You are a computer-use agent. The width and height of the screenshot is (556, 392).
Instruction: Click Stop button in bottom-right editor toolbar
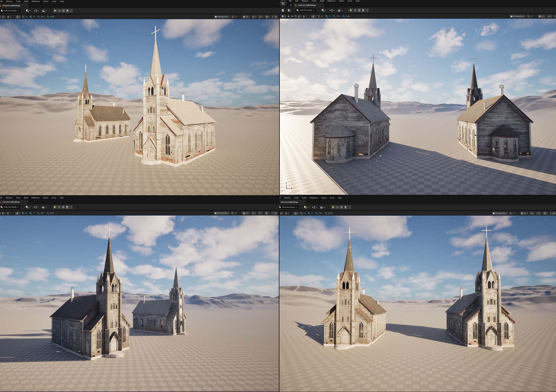pyautogui.click(x=342, y=207)
